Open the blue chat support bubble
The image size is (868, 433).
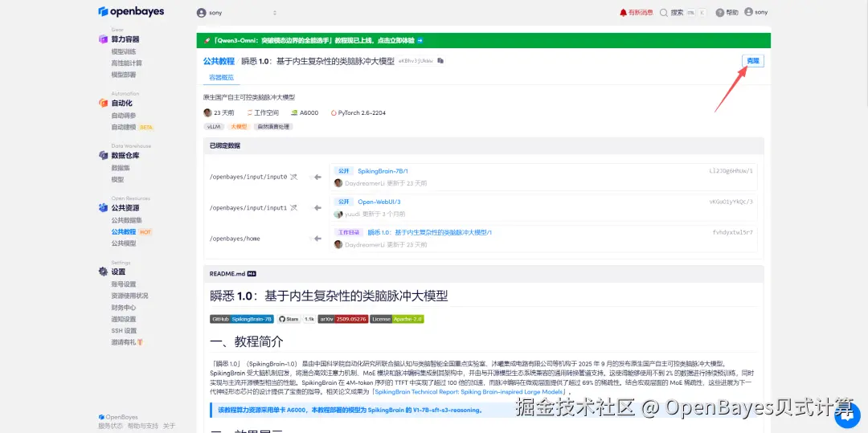[x=846, y=414]
